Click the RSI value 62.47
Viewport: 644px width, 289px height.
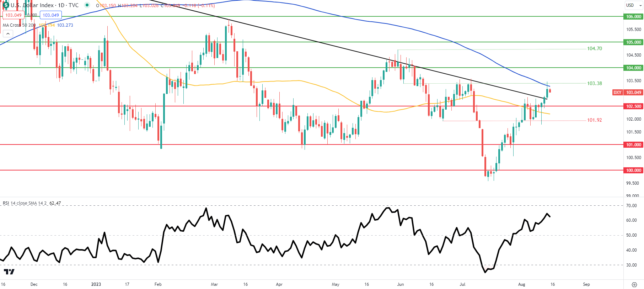(55, 203)
